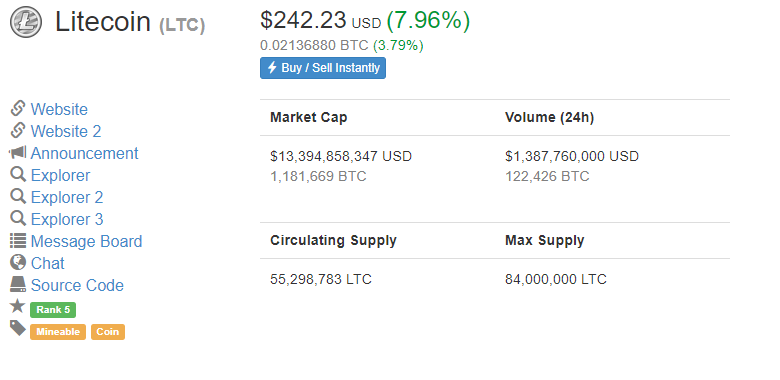Open the Website link
The width and height of the screenshot is (780, 380).
click(59, 109)
